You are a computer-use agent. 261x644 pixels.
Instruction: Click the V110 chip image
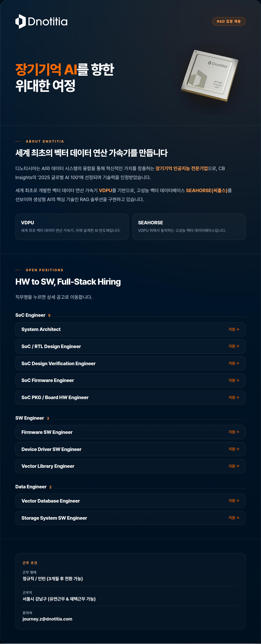(210, 76)
